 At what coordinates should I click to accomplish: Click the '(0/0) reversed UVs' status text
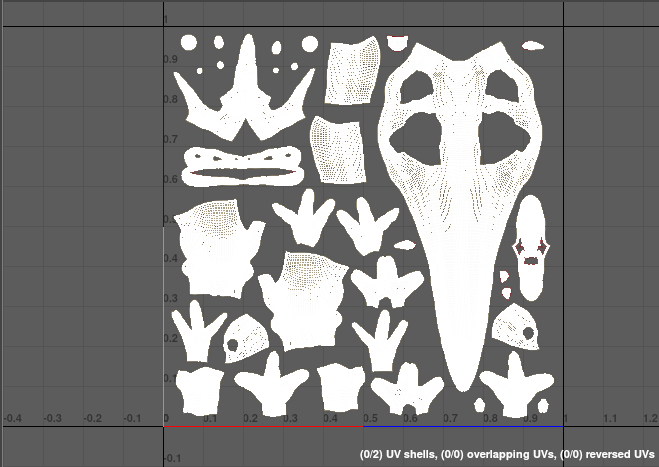tap(607, 454)
